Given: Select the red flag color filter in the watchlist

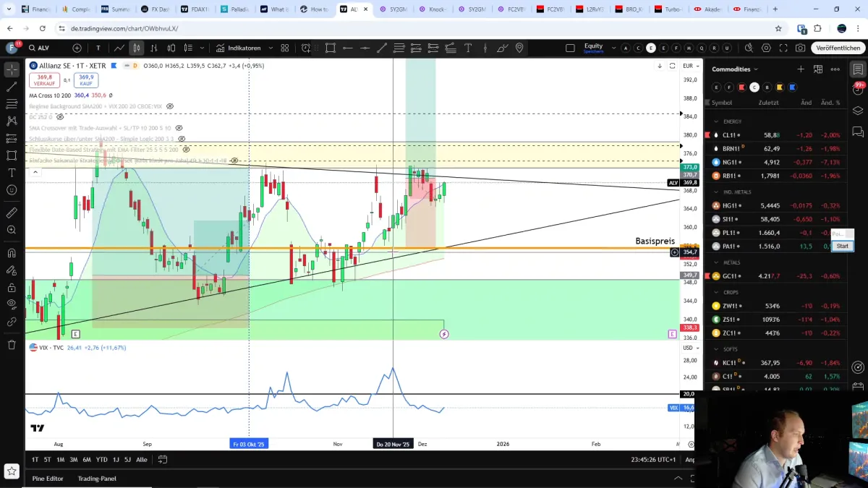Looking at the screenshot, I should click(x=741, y=87).
